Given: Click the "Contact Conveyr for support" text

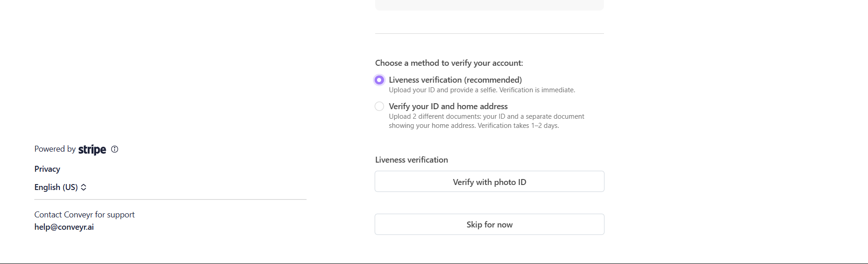Looking at the screenshot, I should [84, 215].
